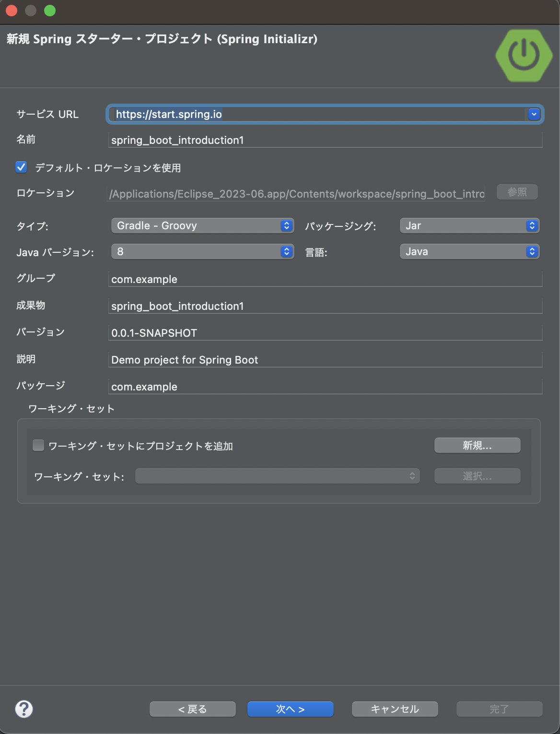This screenshot has height=734, width=560.
Task: Click the Spring Boot logo icon
Action: point(524,55)
